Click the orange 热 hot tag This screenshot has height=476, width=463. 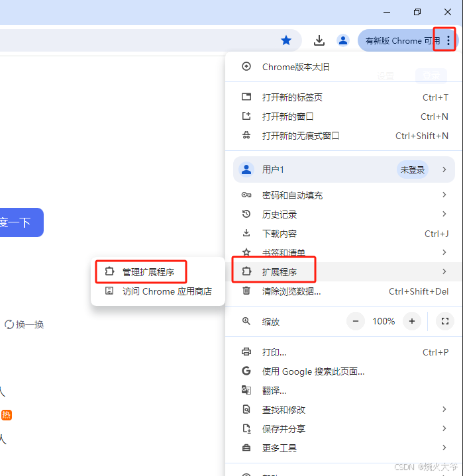click(x=7, y=414)
